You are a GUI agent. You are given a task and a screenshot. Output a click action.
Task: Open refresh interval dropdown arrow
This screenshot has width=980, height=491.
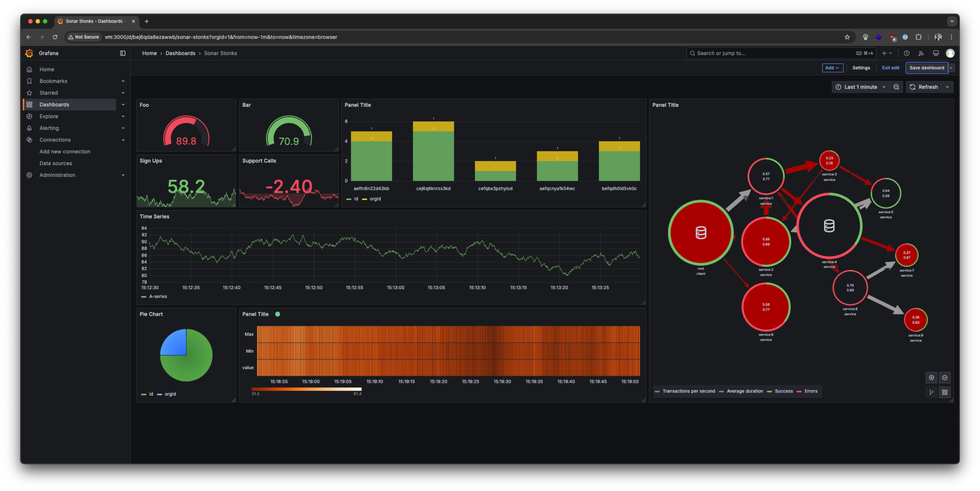(x=947, y=87)
